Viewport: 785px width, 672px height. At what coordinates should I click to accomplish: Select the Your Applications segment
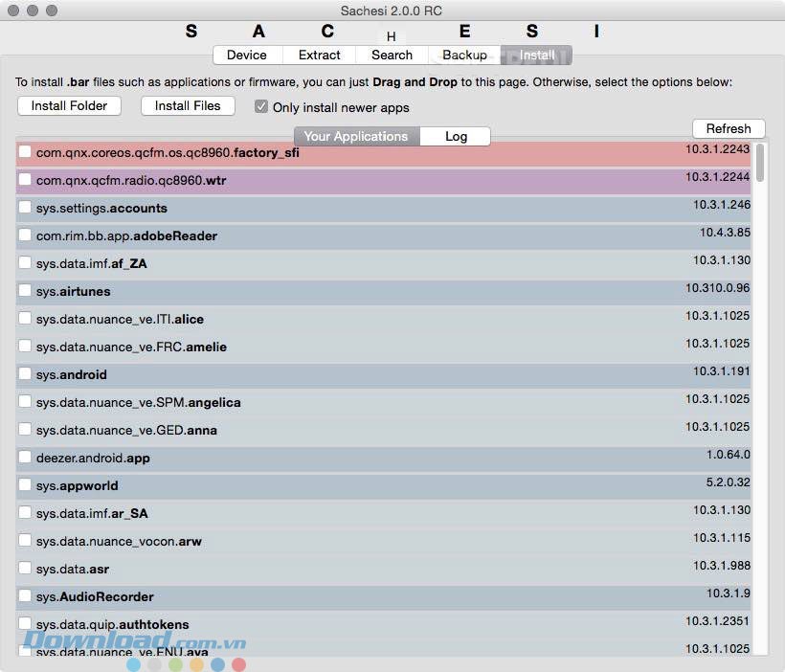(356, 137)
